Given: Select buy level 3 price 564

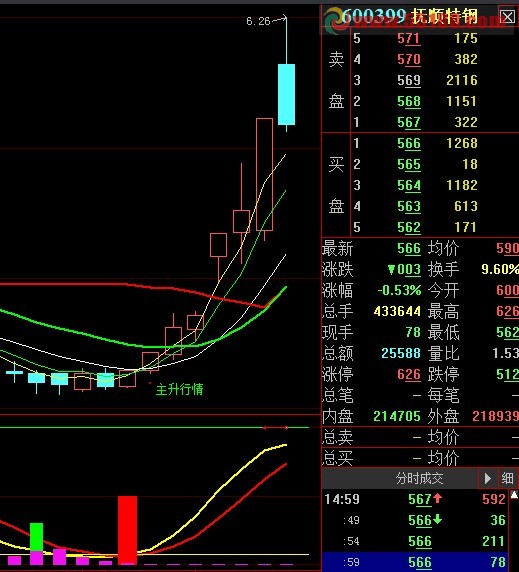Looking at the screenshot, I should 409,185.
